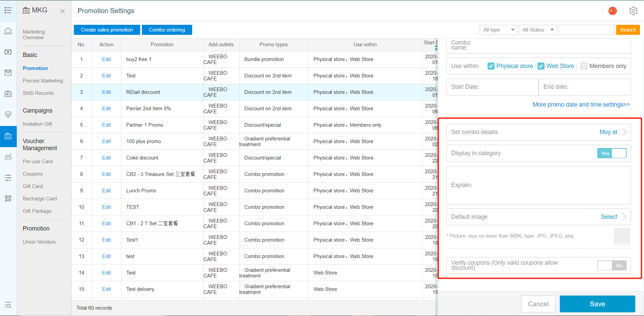This screenshot has height=316, width=644.
Task: Click the Promo types column header
Action: tap(273, 45)
